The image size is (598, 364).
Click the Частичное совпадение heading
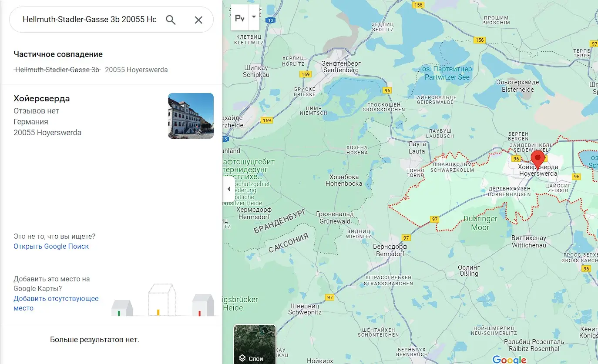click(58, 54)
